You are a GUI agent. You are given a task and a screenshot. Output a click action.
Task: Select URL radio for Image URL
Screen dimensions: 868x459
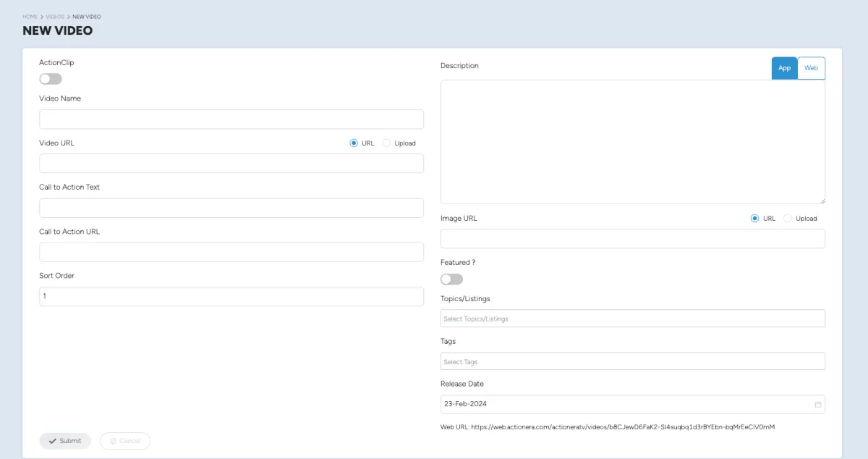[x=755, y=218]
